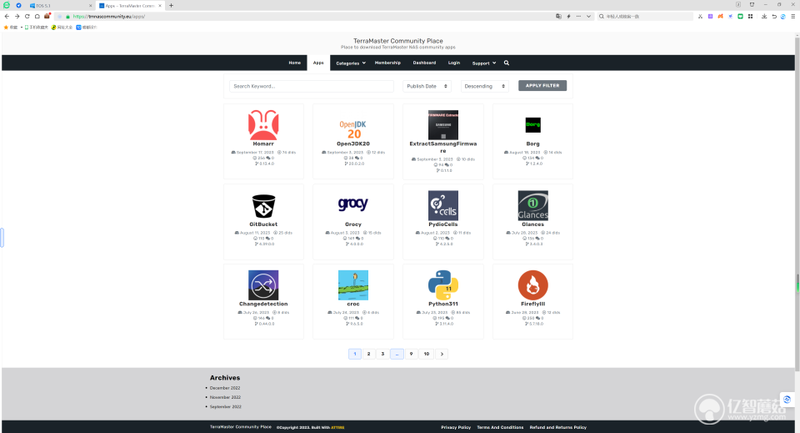The width and height of the screenshot is (800, 433).
Task: Click the browser search box
Action: pos(645,16)
